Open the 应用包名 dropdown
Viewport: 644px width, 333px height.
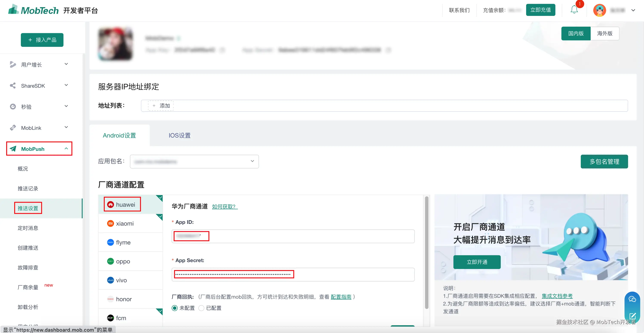(194, 162)
